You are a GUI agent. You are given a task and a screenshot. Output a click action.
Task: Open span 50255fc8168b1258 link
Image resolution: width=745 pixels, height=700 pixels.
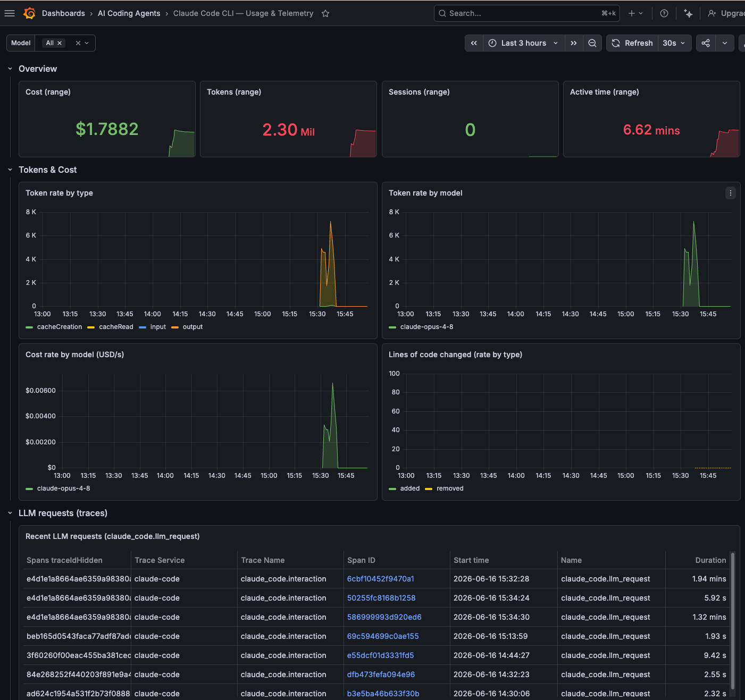point(381,598)
